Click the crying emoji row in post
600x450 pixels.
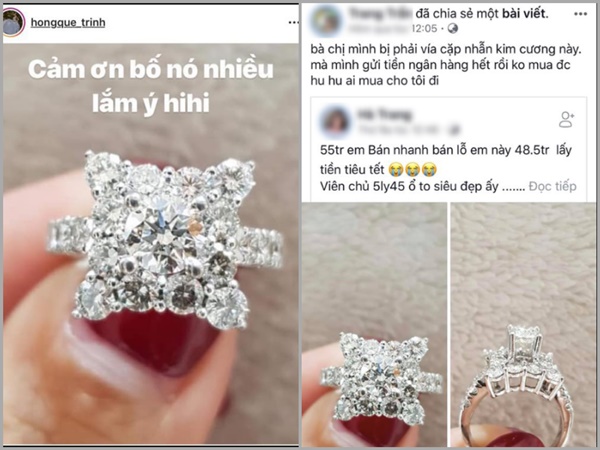[x=412, y=169]
